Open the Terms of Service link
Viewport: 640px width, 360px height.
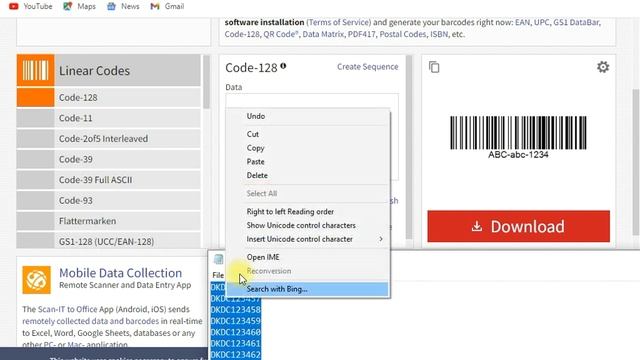click(x=339, y=22)
